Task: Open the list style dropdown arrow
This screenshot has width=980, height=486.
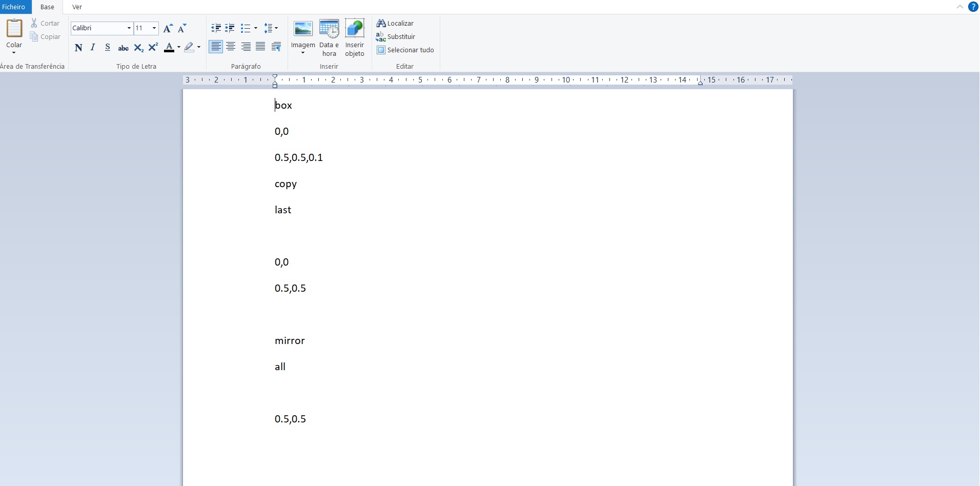Action: 256,28
